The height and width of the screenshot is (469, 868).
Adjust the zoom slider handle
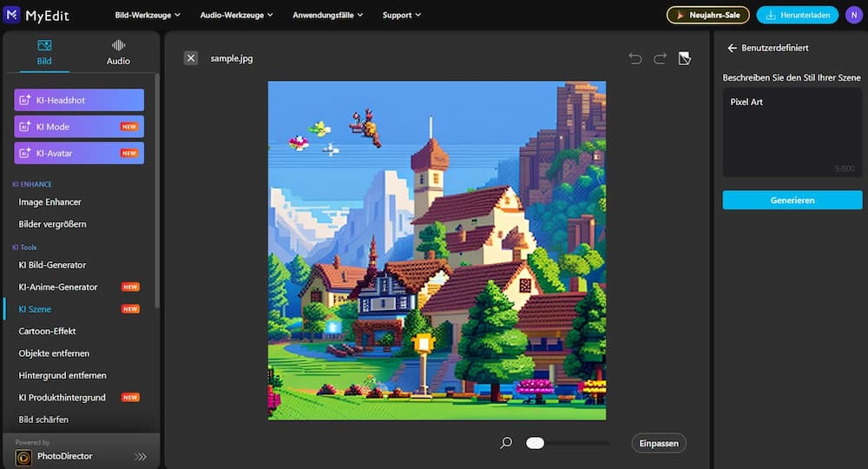point(535,443)
